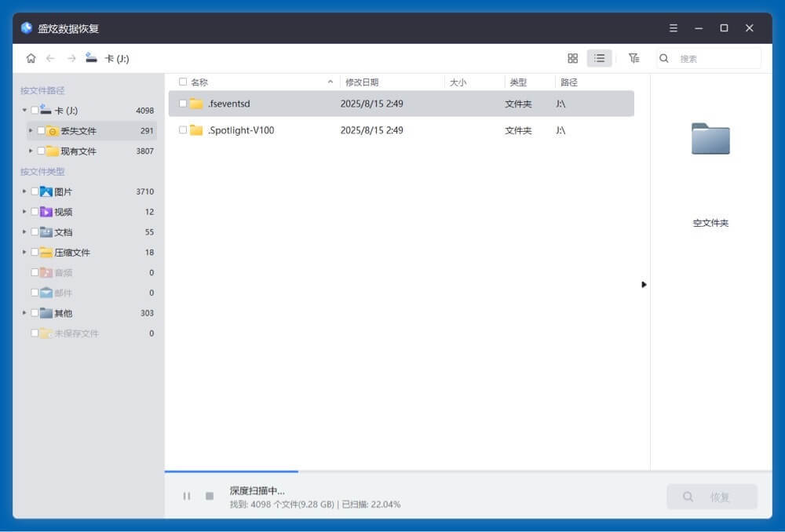Check the .Spotlight-V100 folder checkbox
This screenshot has width=785, height=532.
(x=182, y=130)
